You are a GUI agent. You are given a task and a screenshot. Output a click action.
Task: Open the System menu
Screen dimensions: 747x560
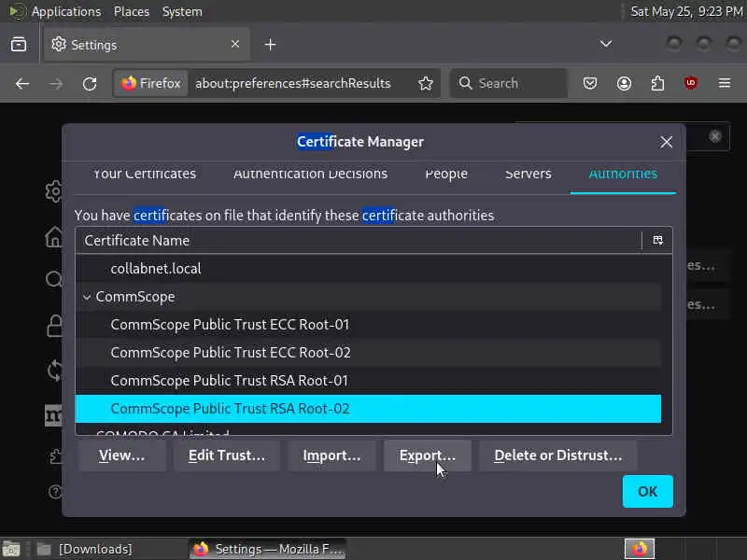pyautogui.click(x=182, y=11)
